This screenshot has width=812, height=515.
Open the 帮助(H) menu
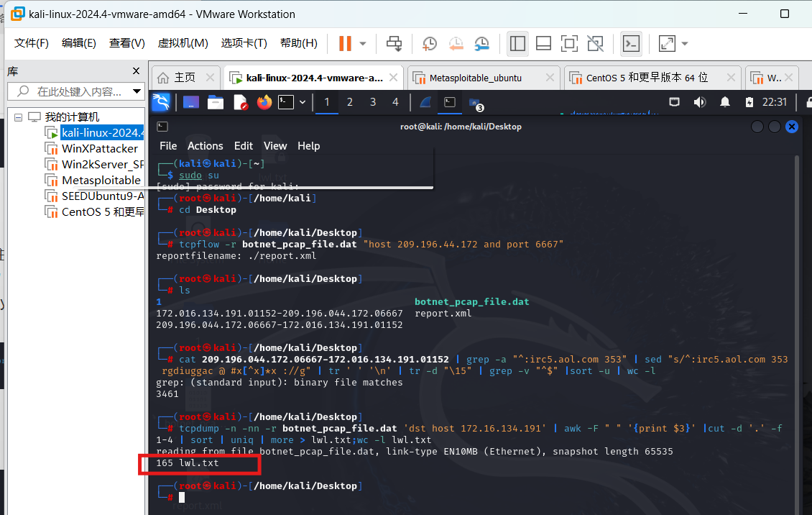tap(299, 43)
